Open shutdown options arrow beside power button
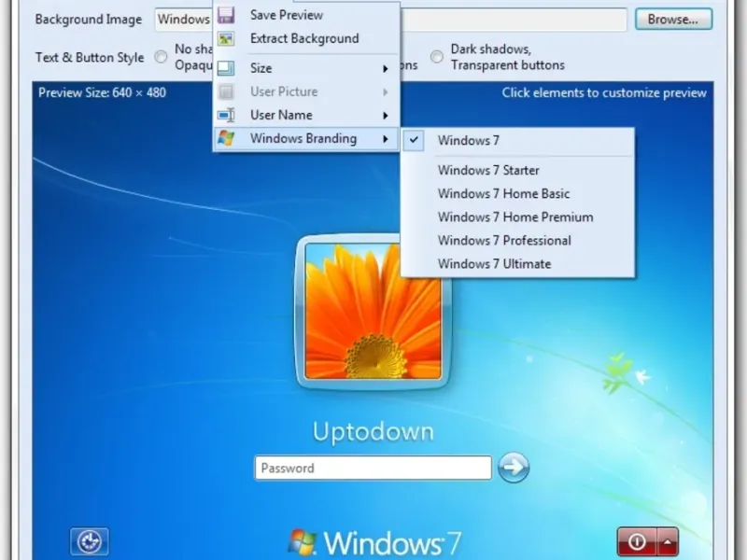This screenshot has width=747, height=560. [x=668, y=541]
